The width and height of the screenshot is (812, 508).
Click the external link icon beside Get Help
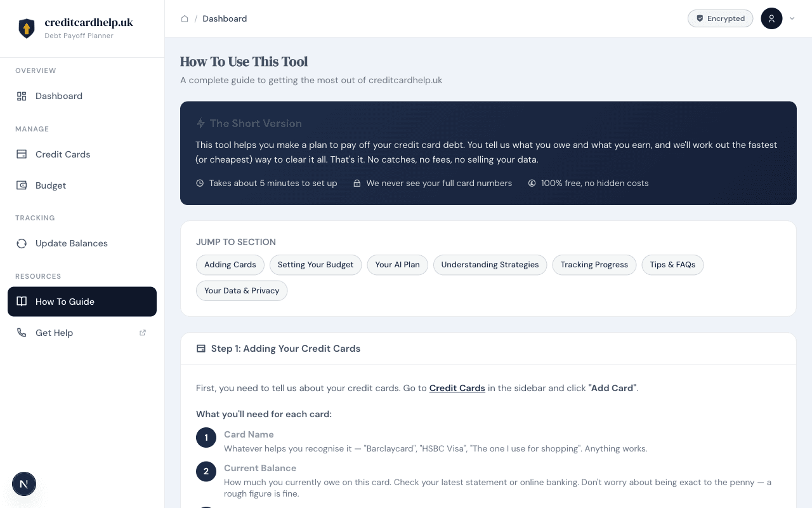[142, 332]
